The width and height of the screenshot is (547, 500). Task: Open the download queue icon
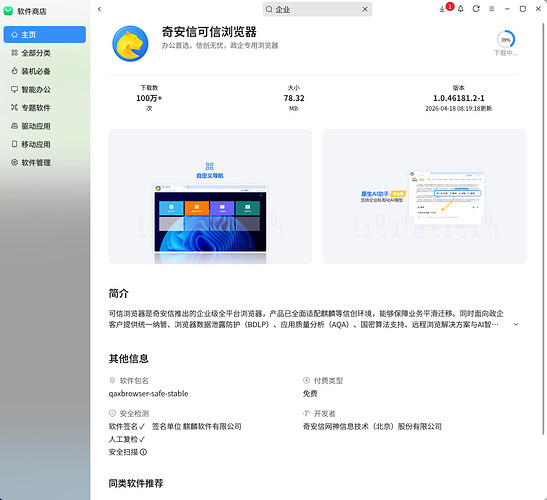(442, 9)
